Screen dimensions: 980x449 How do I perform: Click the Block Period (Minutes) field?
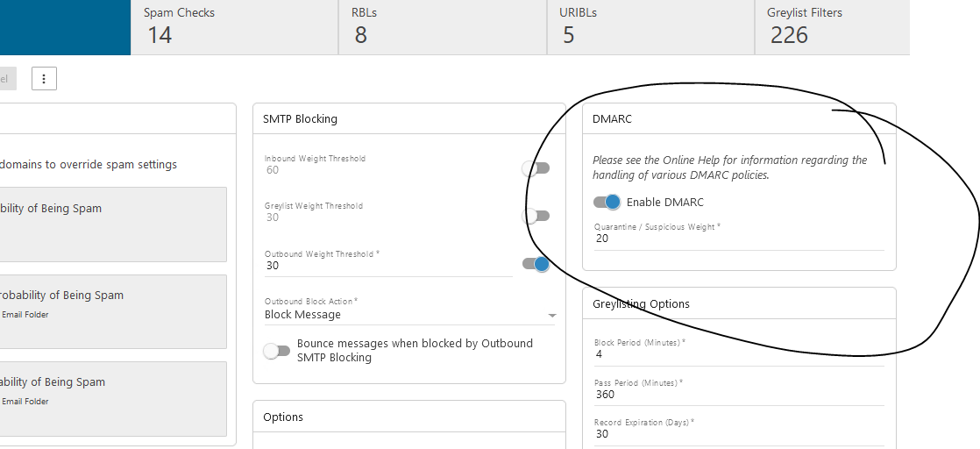tap(738, 354)
